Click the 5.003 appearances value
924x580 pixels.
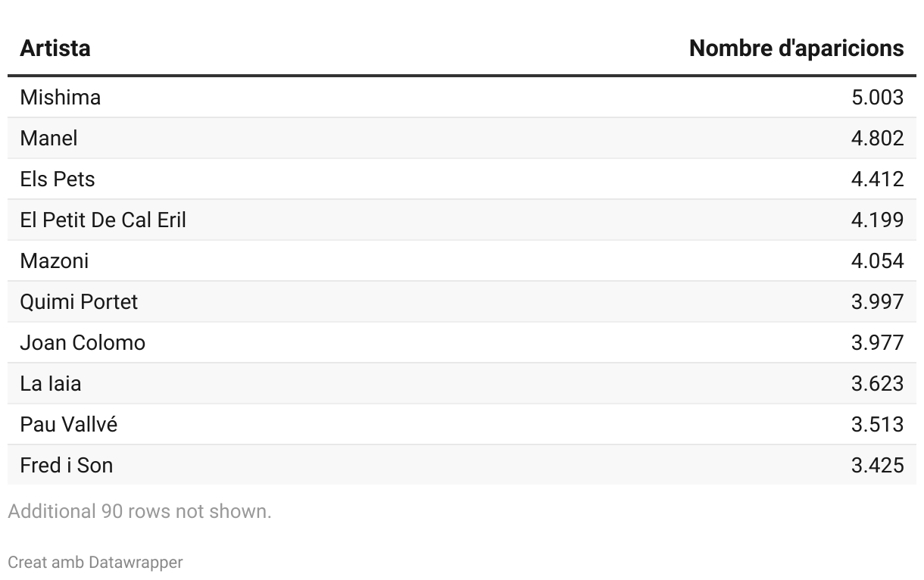[x=877, y=97]
